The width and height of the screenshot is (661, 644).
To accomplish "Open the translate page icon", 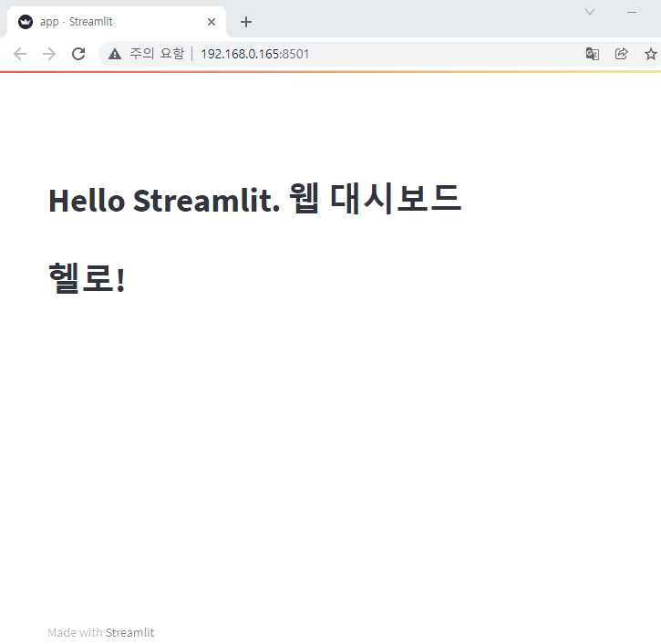I will 593,54.
